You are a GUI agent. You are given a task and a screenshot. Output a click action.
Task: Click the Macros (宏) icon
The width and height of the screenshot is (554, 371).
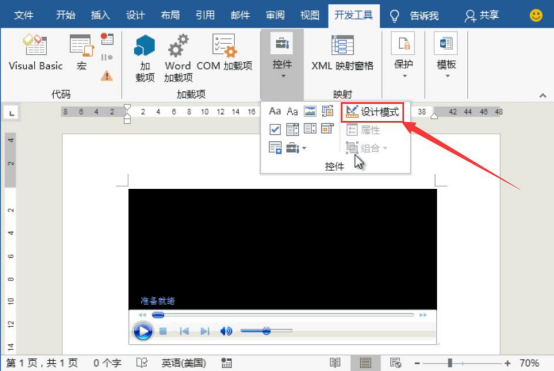82,52
